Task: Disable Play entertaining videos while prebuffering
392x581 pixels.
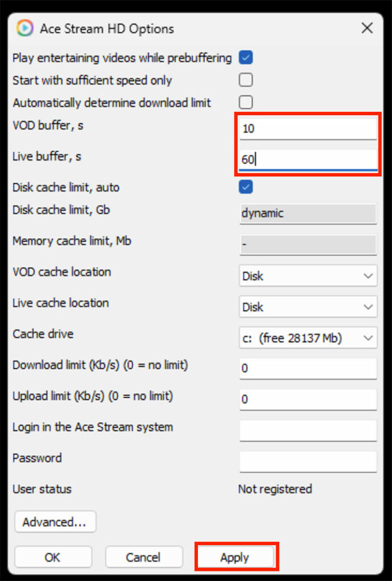Action: point(246,57)
